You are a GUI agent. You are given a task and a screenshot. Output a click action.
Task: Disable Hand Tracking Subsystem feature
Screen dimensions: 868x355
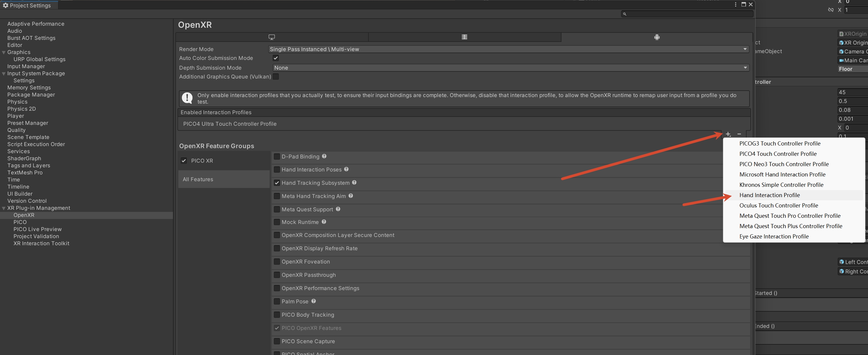click(277, 183)
